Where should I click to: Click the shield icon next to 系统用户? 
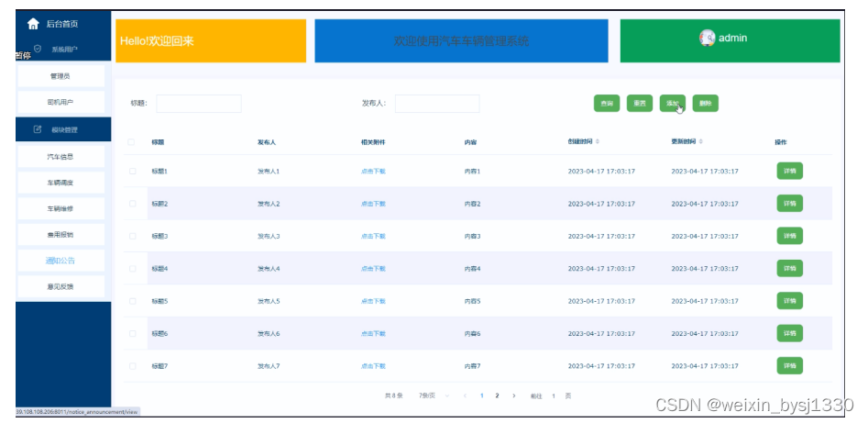pyautogui.click(x=38, y=49)
